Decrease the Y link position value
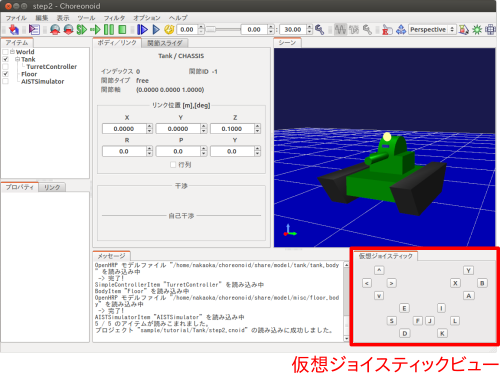 tap(204, 131)
